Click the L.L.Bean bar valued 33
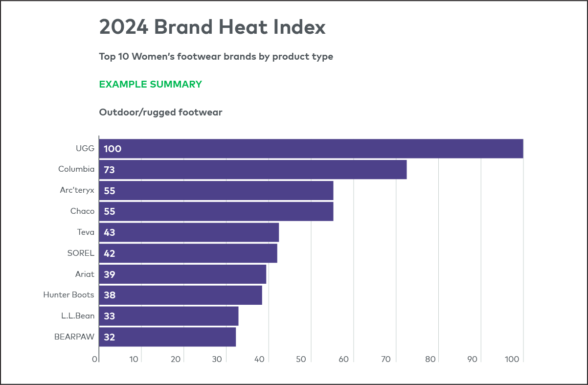The image size is (588, 385). point(168,316)
